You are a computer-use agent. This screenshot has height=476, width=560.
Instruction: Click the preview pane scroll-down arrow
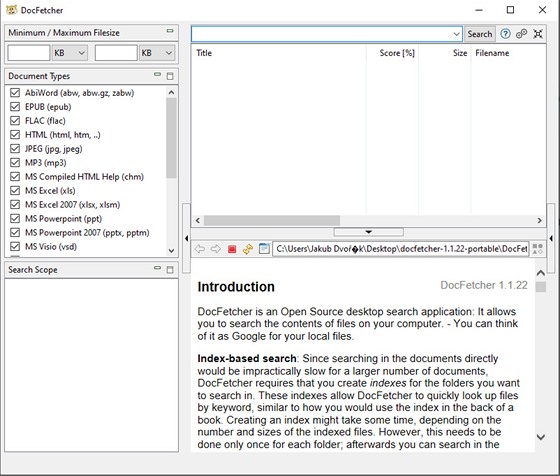click(541, 437)
